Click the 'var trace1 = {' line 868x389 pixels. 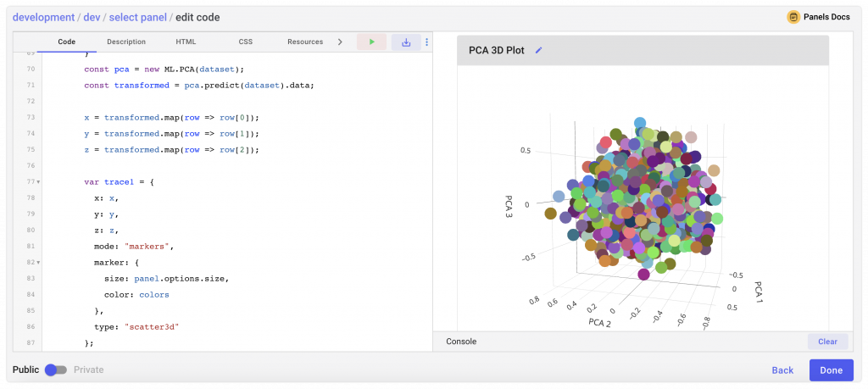119,181
